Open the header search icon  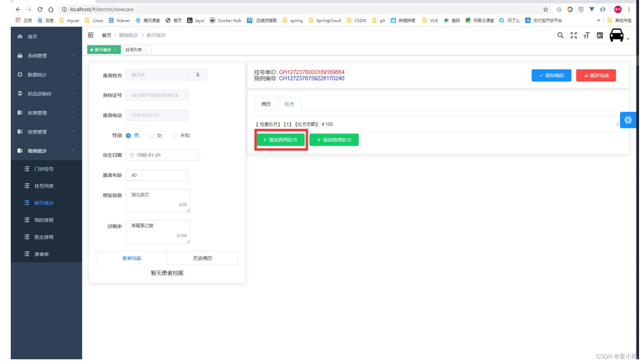(x=560, y=36)
